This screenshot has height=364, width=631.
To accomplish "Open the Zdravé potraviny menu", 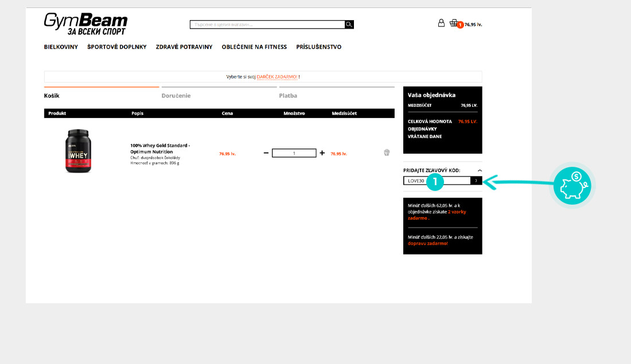I will pyautogui.click(x=184, y=47).
